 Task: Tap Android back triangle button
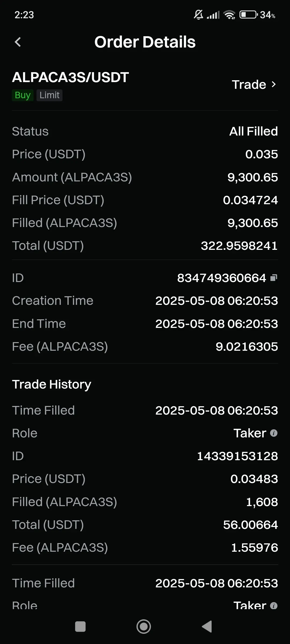(207, 627)
